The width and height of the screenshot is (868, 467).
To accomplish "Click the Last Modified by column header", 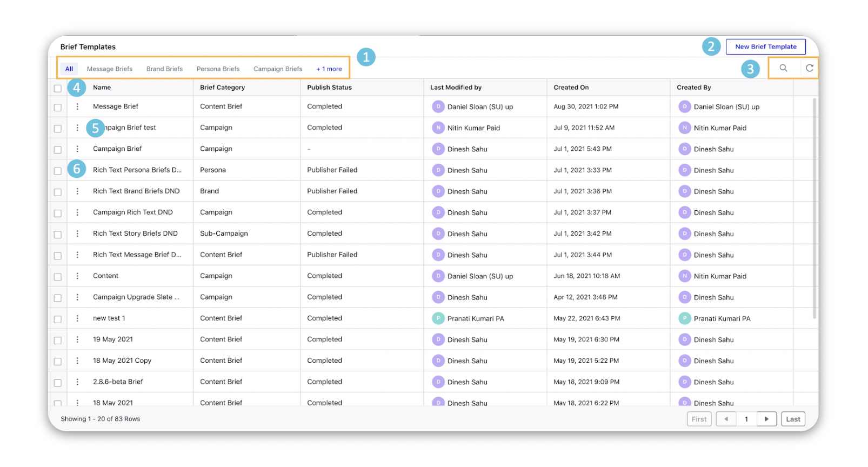I will [456, 87].
